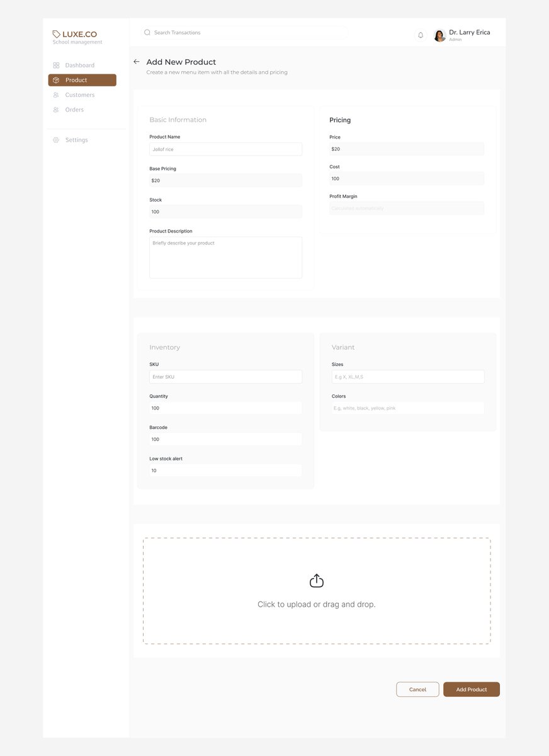Focus the Product Name input field

(x=225, y=149)
